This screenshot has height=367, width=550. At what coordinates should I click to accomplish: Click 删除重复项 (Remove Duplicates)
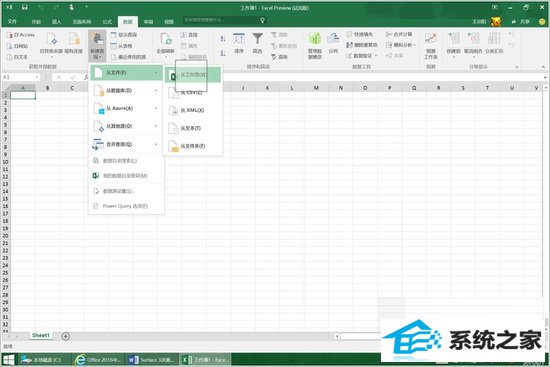(x=362, y=45)
